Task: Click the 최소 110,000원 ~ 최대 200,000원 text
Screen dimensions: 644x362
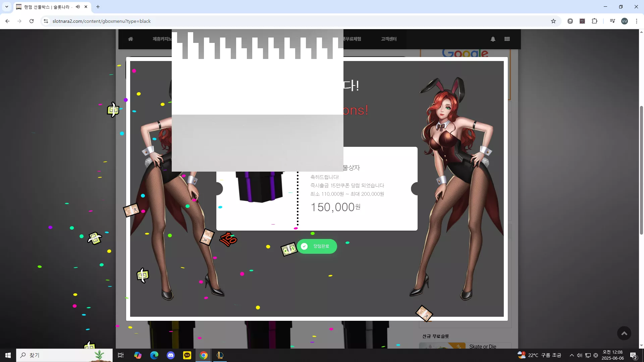Action: pos(347,194)
